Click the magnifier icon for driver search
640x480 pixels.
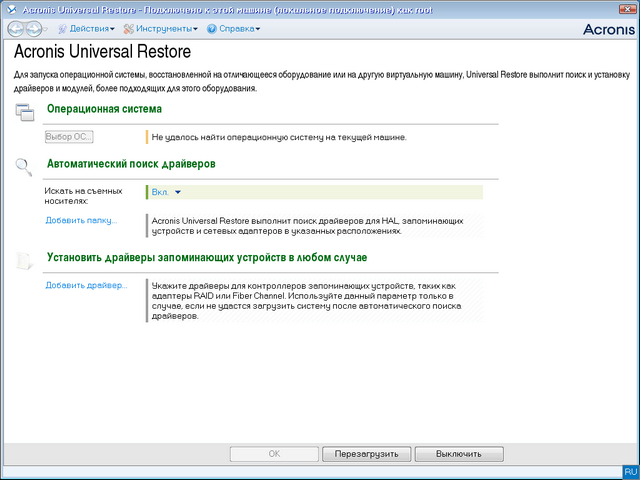click(25, 165)
